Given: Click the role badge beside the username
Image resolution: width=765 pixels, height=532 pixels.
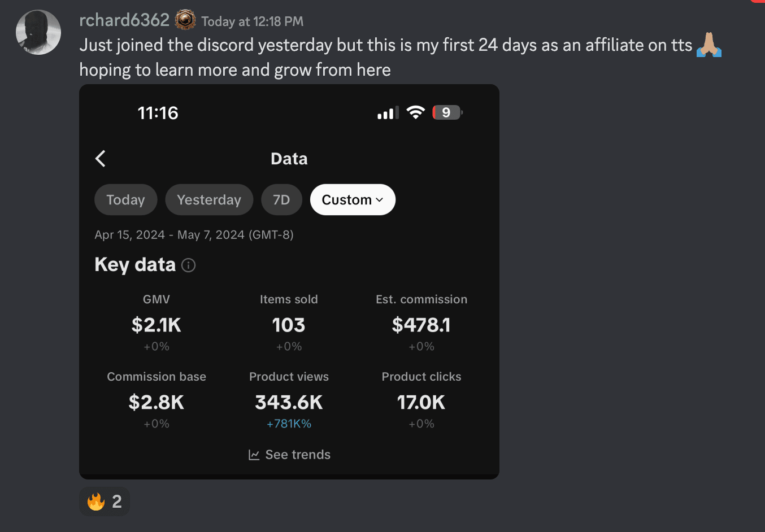Looking at the screenshot, I should click(185, 20).
